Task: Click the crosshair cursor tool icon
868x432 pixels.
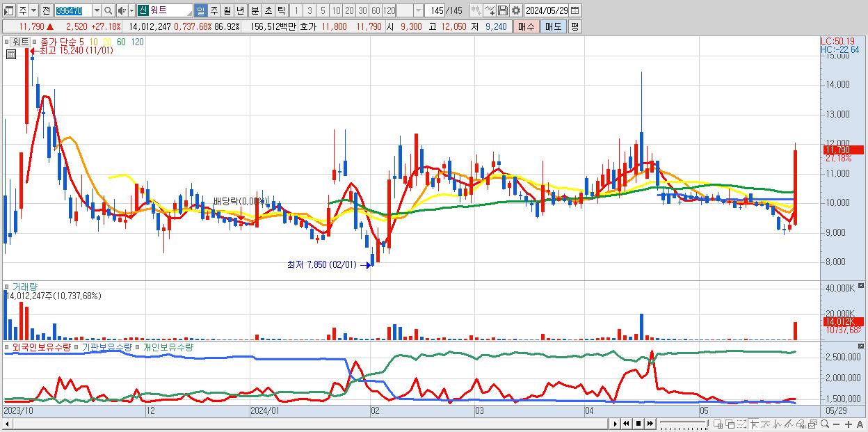Action: pyautogui.click(x=754, y=424)
